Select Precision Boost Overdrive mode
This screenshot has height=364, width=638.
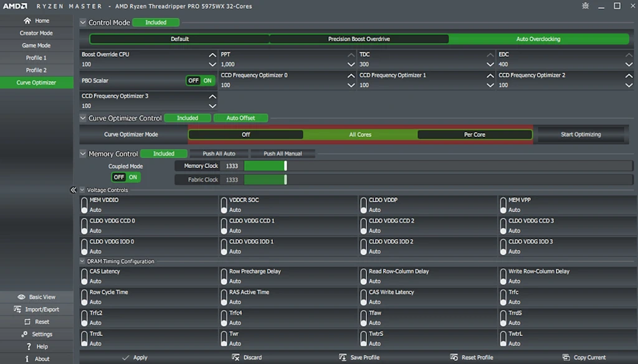(359, 39)
